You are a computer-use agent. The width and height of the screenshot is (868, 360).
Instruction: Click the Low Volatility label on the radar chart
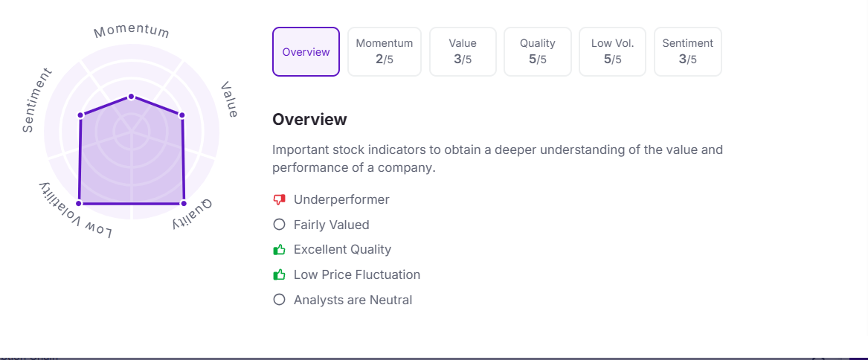coord(76,211)
